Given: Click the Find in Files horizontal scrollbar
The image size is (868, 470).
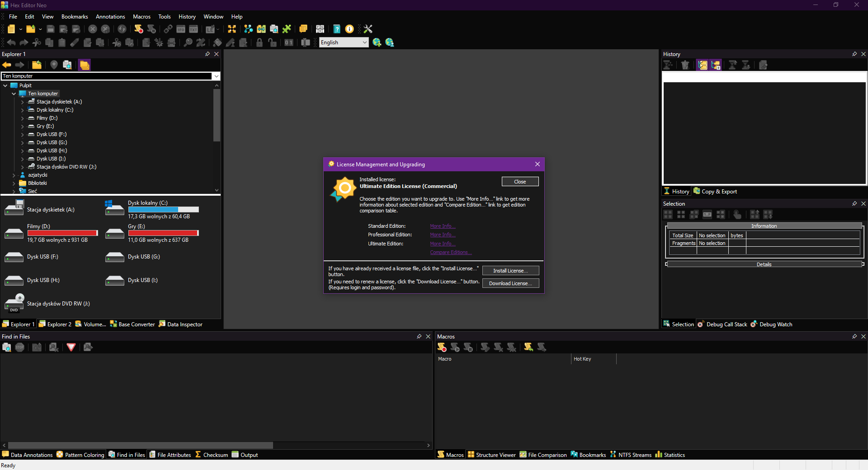Looking at the screenshot, I should pyautogui.click(x=141, y=445).
